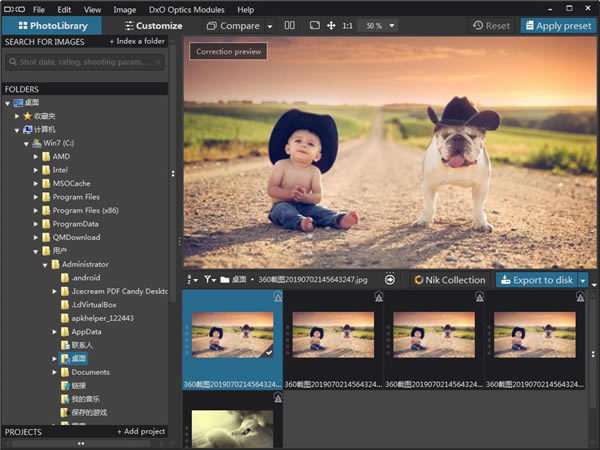The image size is (600, 450).
Task: Switch to the PhotoLibrary tab
Action: [x=52, y=26]
